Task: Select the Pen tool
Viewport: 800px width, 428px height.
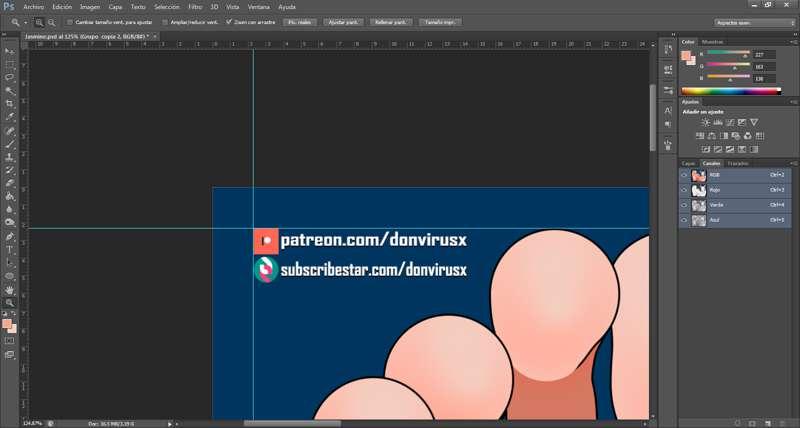Action: tap(10, 237)
